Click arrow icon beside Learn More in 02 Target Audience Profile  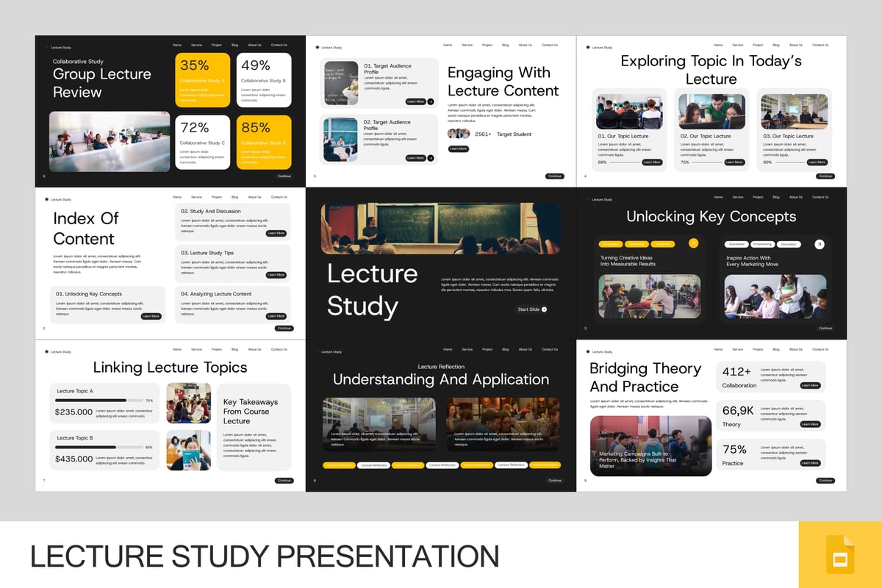point(431,158)
